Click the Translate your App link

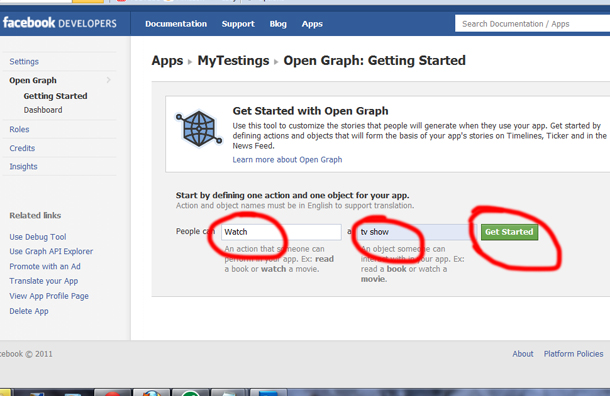coord(44,281)
